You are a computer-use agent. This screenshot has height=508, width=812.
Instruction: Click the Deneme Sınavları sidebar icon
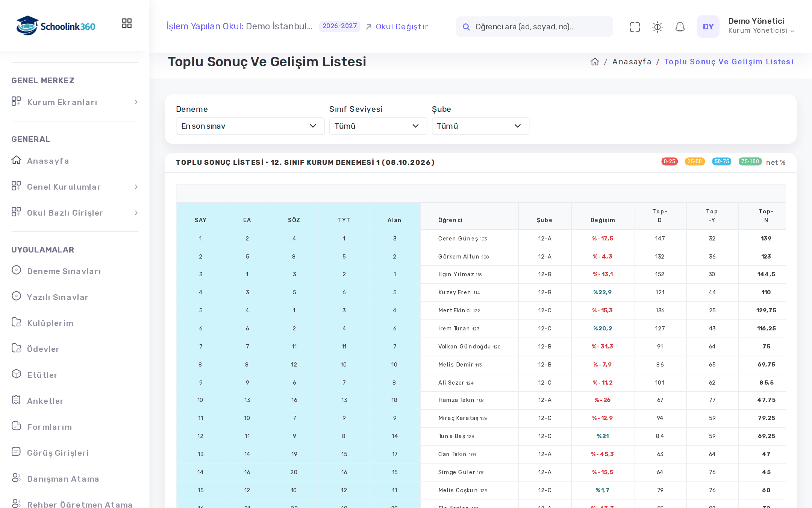pos(16,270)
